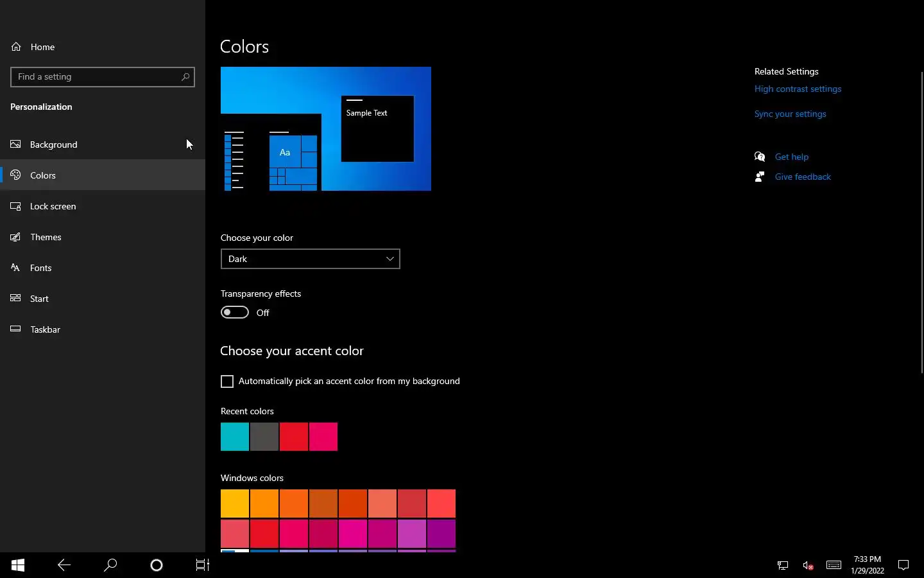Pick the teal recent color swatch
This screenshot has width=924, height=578.
click(235, 437)
